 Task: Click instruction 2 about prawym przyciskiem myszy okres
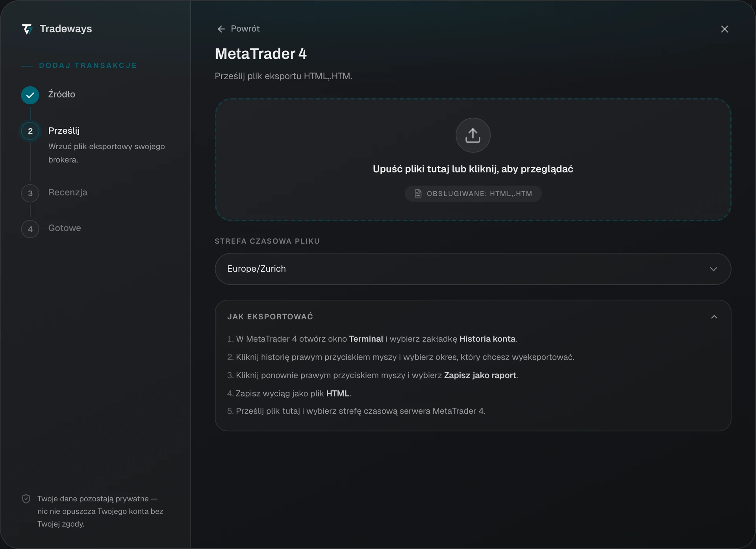point(401,357)
